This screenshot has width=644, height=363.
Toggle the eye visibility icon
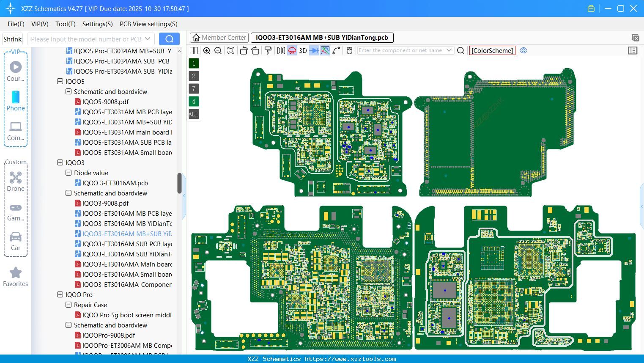pos(523,50)
